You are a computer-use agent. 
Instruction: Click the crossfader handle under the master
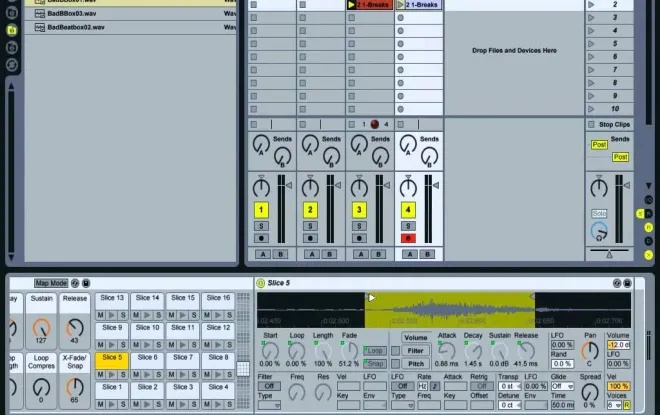point(609,255)
